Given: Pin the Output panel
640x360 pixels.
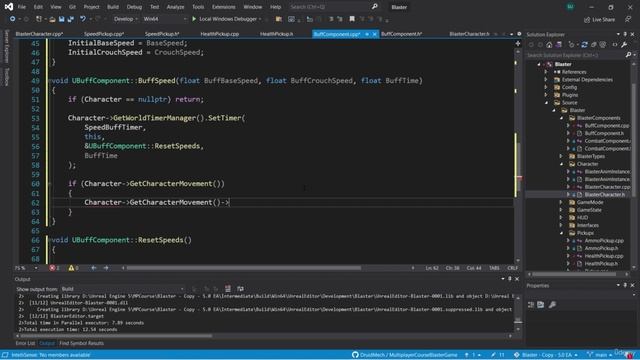Looking at the screenshot, I should [509, 279].
